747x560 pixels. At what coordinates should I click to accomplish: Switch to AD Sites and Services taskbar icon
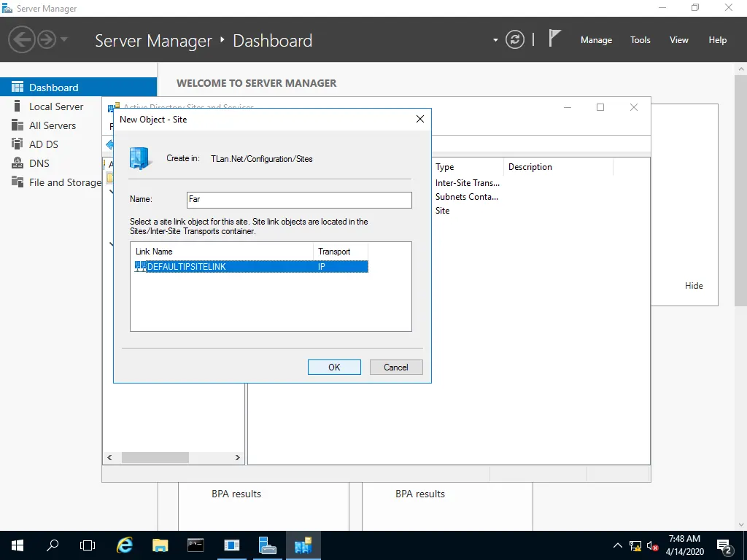pos(303,545)
